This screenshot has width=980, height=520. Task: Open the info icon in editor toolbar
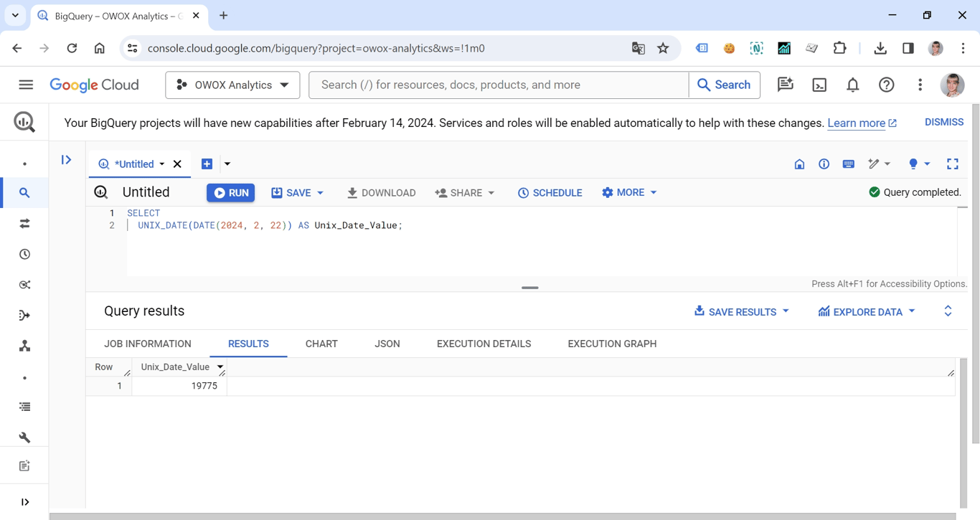pos(824,164)
